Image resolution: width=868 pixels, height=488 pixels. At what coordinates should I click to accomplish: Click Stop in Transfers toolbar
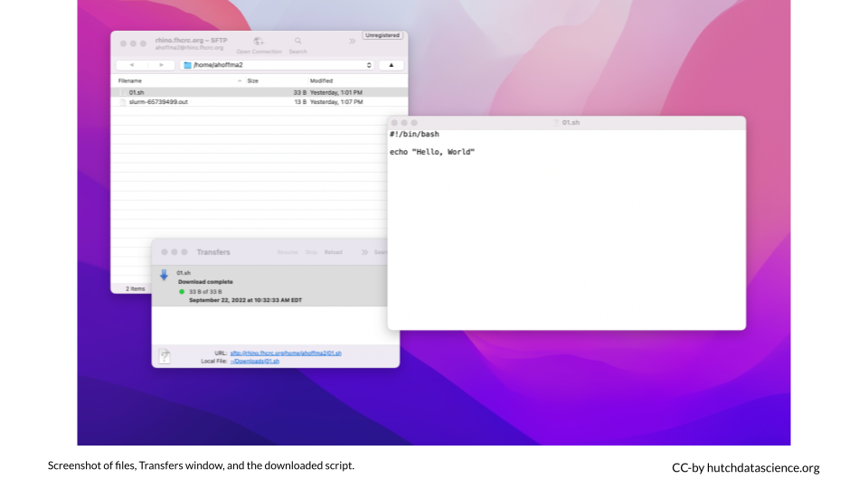point(311,252)
